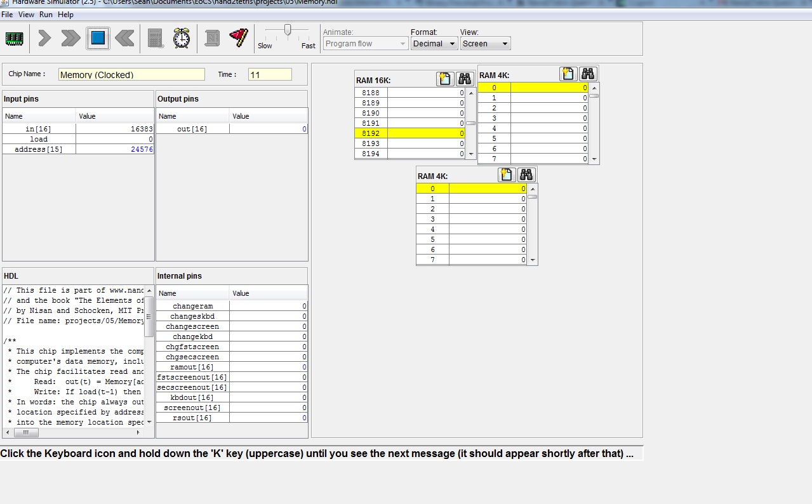Viewport: 812px width, 504px height.
Task: Reset the simulation with the rewind icon
Action: coord(124,39)
